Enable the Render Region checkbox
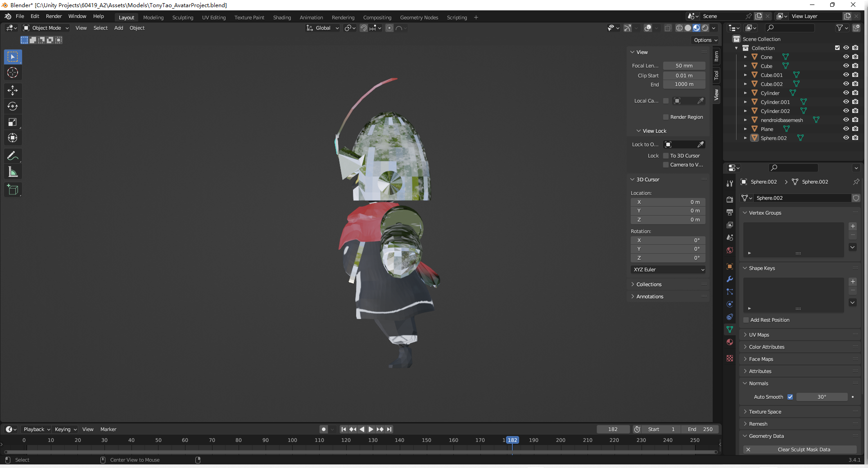 pyautogui.click(x=666, y=117)
